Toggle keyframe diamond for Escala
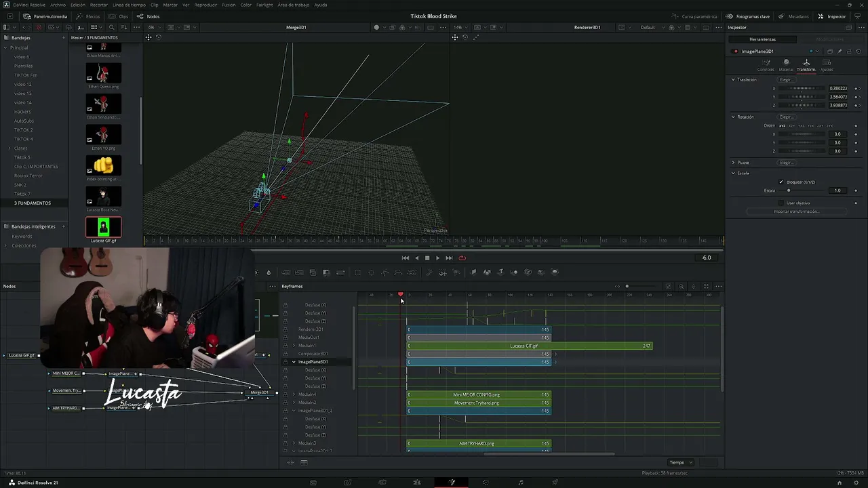Viewport: 868px width, 488px height. point(856,190)
